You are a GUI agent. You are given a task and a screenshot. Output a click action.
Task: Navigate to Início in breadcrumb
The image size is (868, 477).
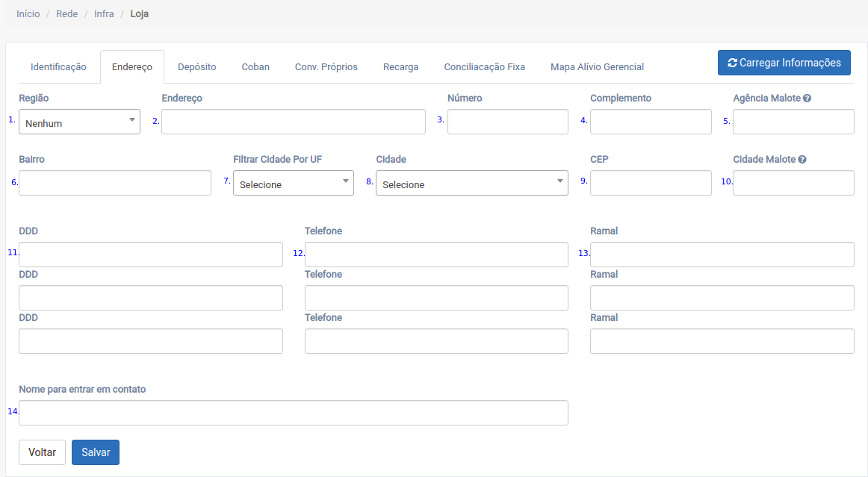(x=28, y=14)
